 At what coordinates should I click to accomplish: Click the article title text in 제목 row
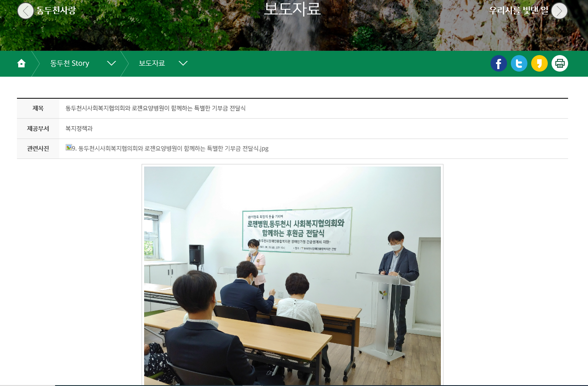point(155,108)
